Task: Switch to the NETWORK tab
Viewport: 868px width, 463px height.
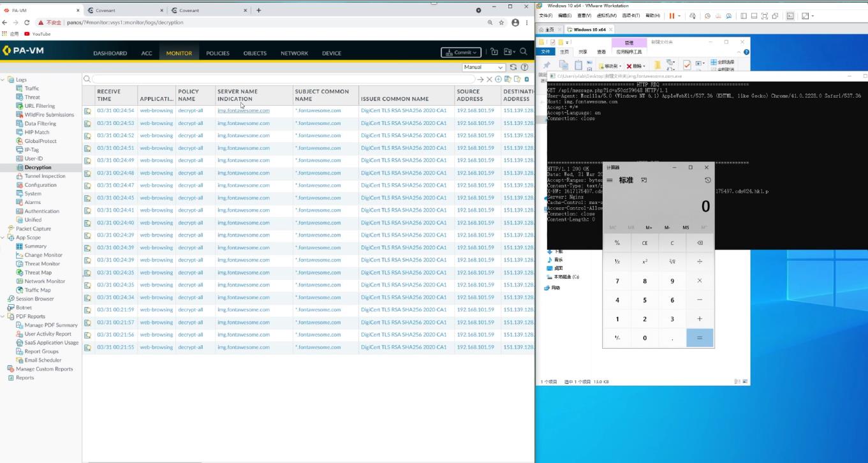Action: click(x=295, y=53)
